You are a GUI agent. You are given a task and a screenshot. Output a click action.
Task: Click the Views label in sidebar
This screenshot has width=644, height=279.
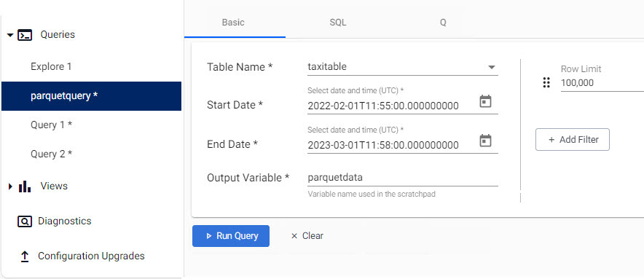[x=54, y=186]
